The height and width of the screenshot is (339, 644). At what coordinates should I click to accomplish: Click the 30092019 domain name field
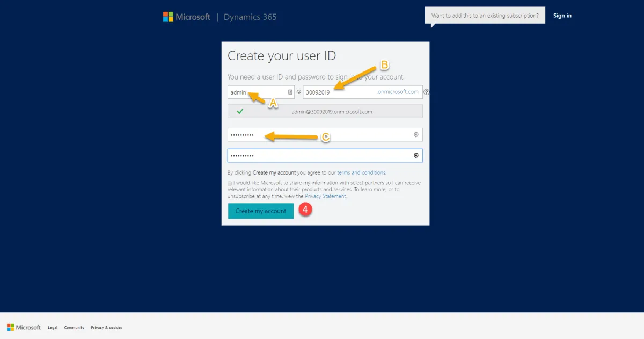363,92
